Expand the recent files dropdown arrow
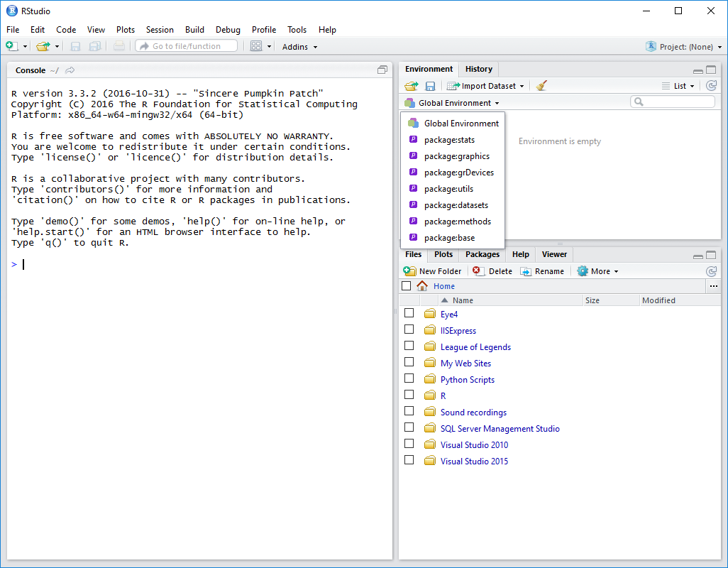The height and width of the screenshot is (568, 728). 57,46
